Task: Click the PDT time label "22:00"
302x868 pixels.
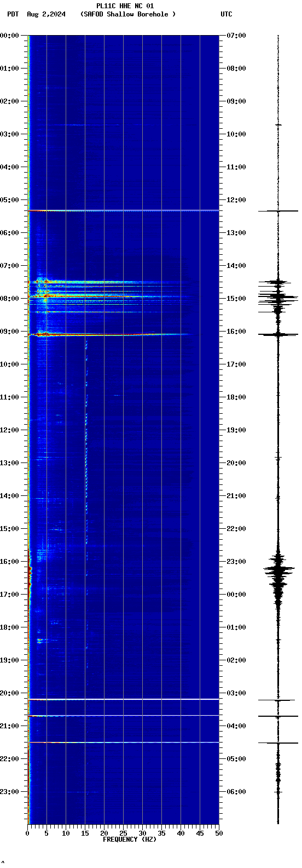Action: [x=9, y=759]
